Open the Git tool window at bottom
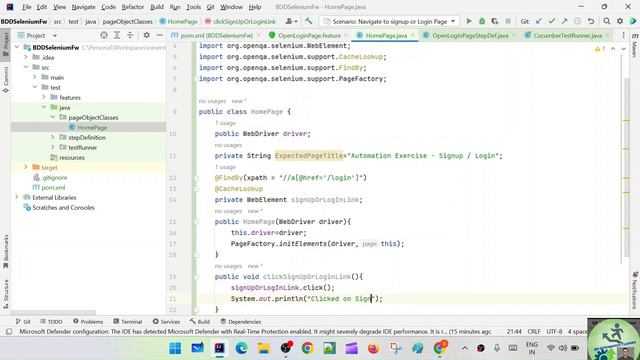 tap(23, 322)
